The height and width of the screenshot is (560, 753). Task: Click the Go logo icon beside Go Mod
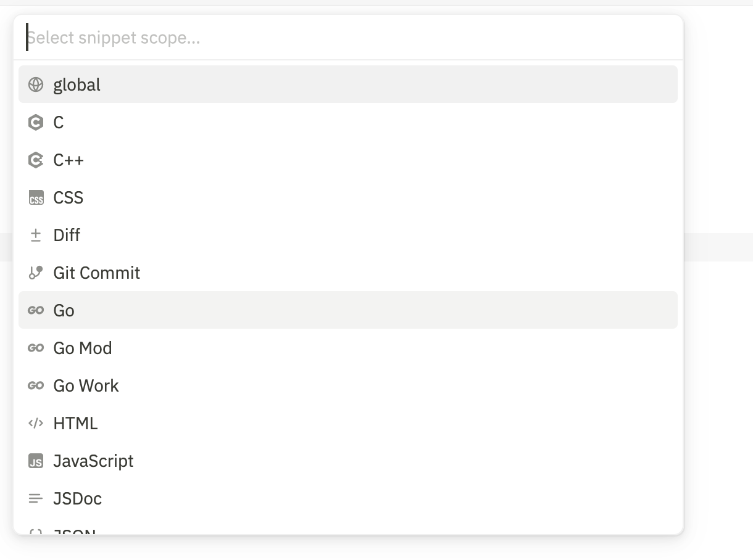36,348
